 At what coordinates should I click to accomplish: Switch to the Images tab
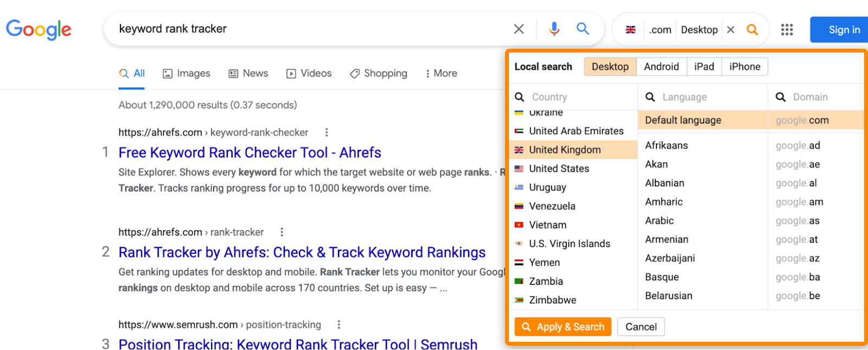click(187, 73)
